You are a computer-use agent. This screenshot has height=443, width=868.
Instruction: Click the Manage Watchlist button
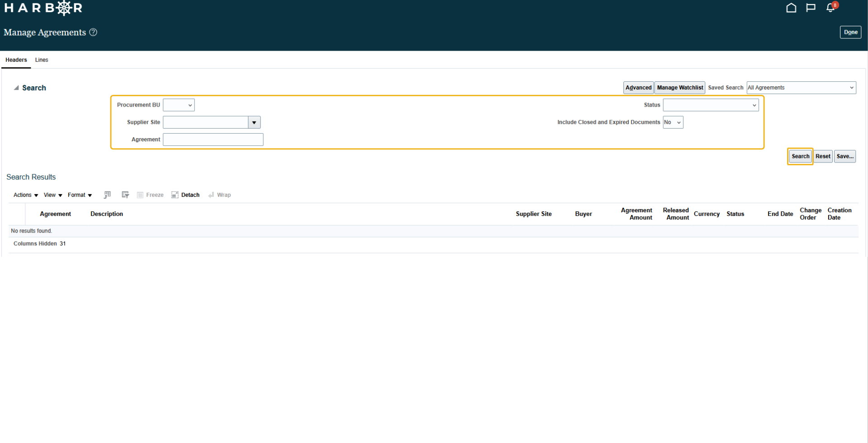(x=680, y=88)
